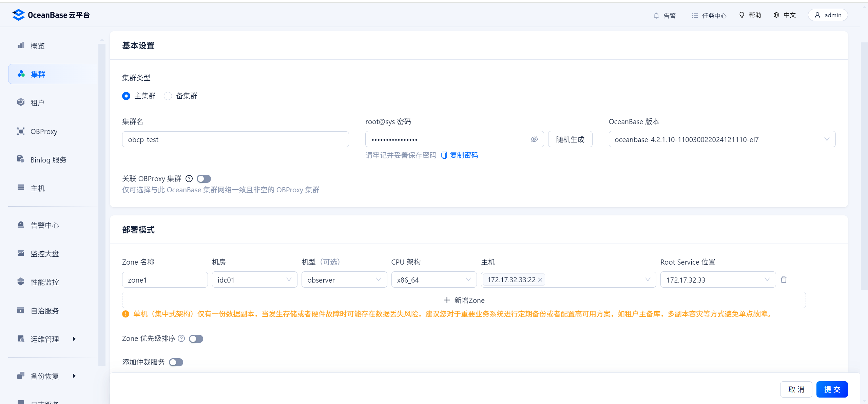Open the alarm bell icon
Viewport: 868px width, 404px height.
pos(656,16)
